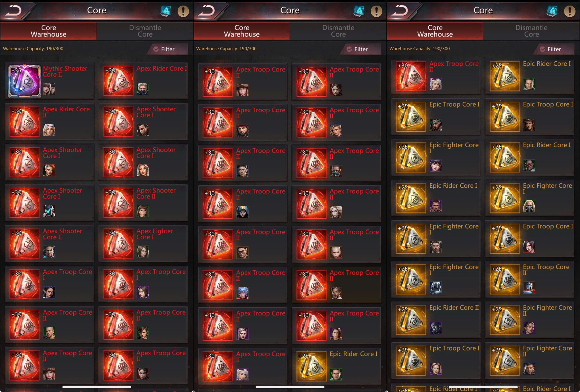Select Core Warehouse tab in middle screen
Viewport: 580px width, 392px height.
[x=242, y=31]
